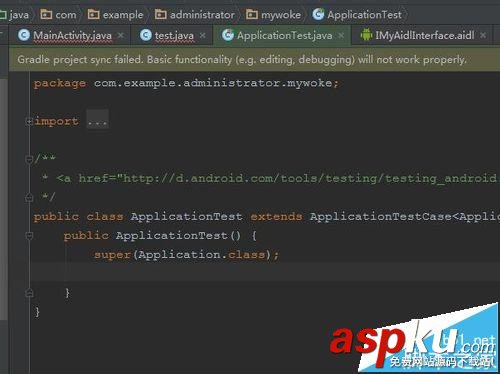The width and height of the screenshot is (500, 374).
Task: Click the ApplicationTest.java tab icon
Action: click(228, 35)
